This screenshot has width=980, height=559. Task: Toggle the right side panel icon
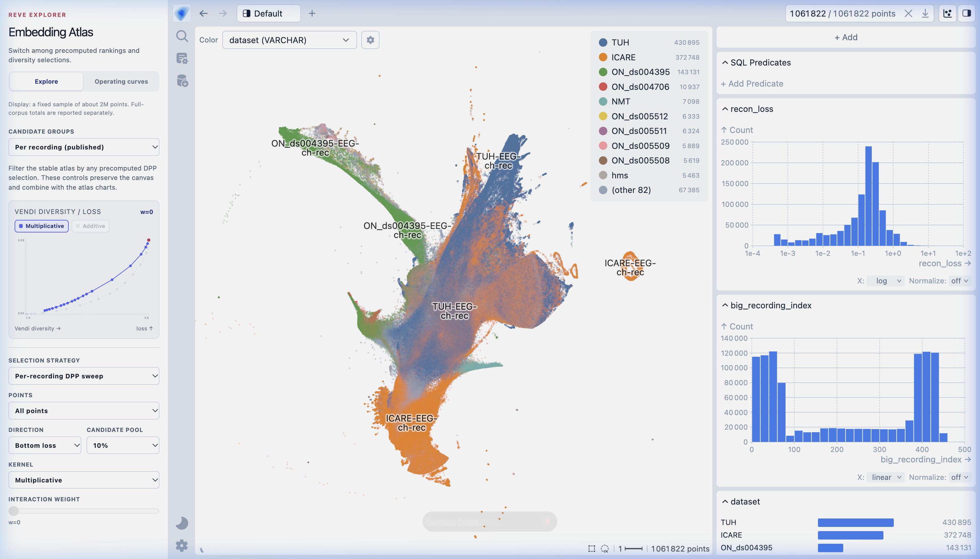[x=967, y=13]
